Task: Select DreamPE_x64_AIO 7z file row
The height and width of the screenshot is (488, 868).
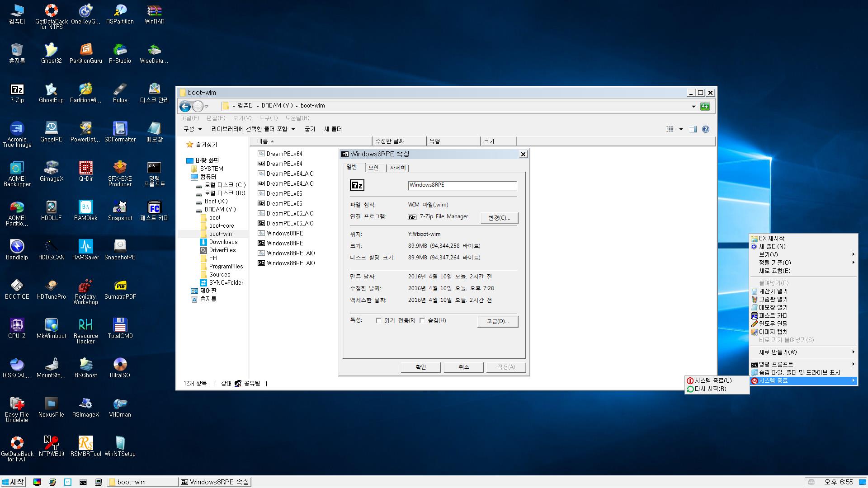Action: tap(286, 183)
